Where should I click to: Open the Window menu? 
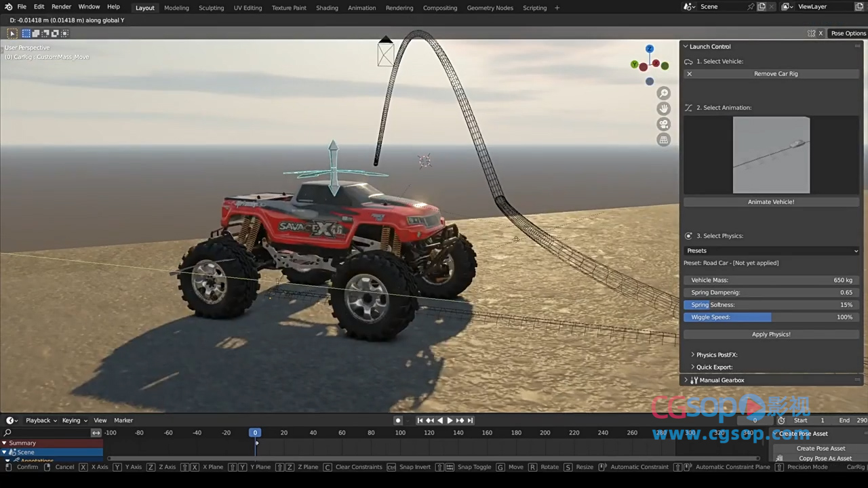pos(89,7)
